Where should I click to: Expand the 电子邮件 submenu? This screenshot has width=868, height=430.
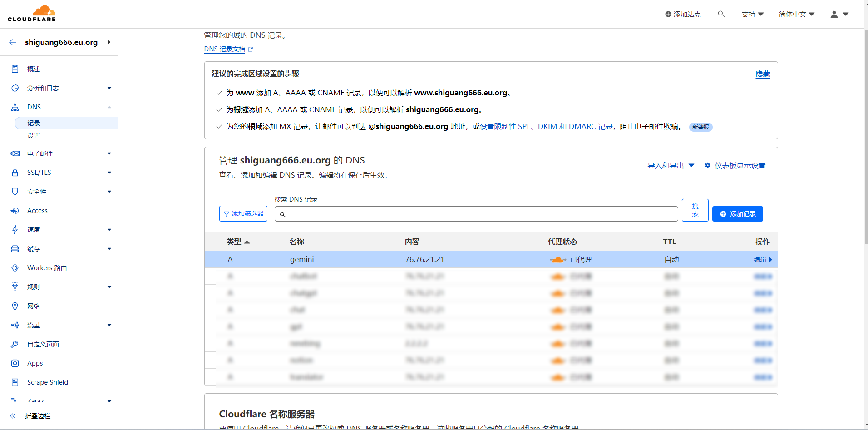[x=109, y=153]
